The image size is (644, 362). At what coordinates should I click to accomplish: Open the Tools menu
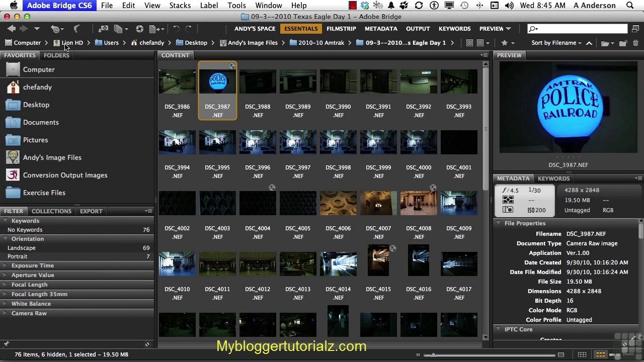tap(236, 6)
